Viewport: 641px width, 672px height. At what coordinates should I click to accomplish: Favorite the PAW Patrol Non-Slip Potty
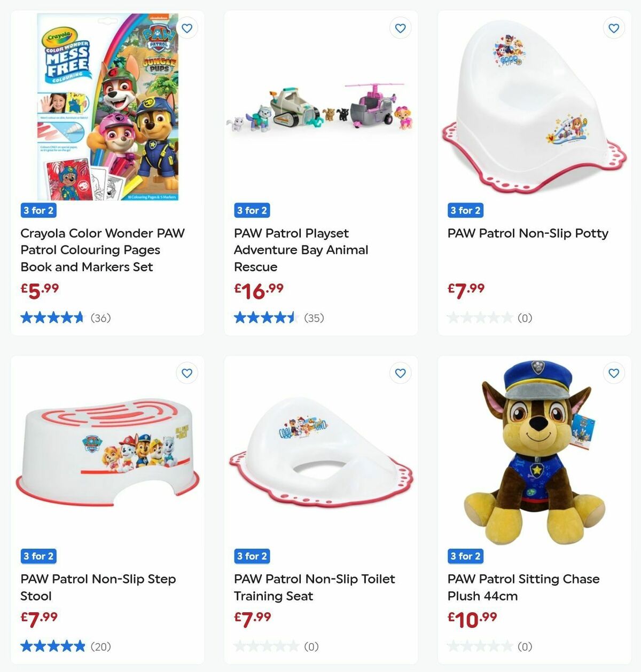tap(613, 28)
